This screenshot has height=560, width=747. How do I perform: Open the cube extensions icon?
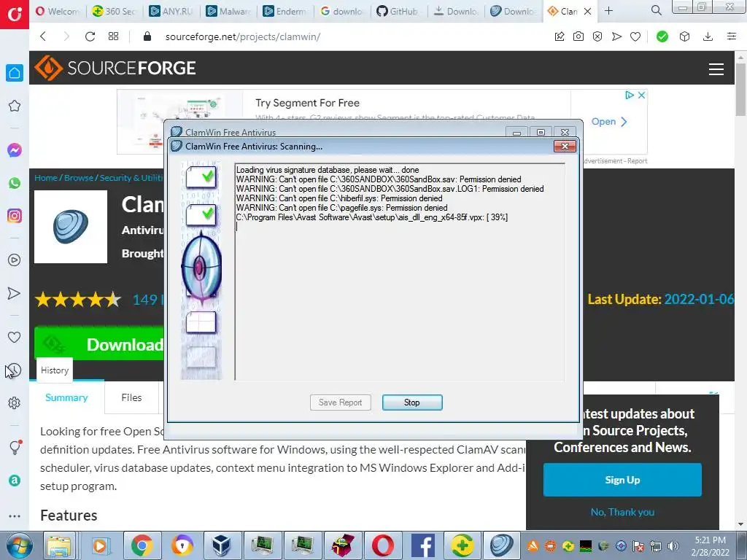tap(684, 36)
